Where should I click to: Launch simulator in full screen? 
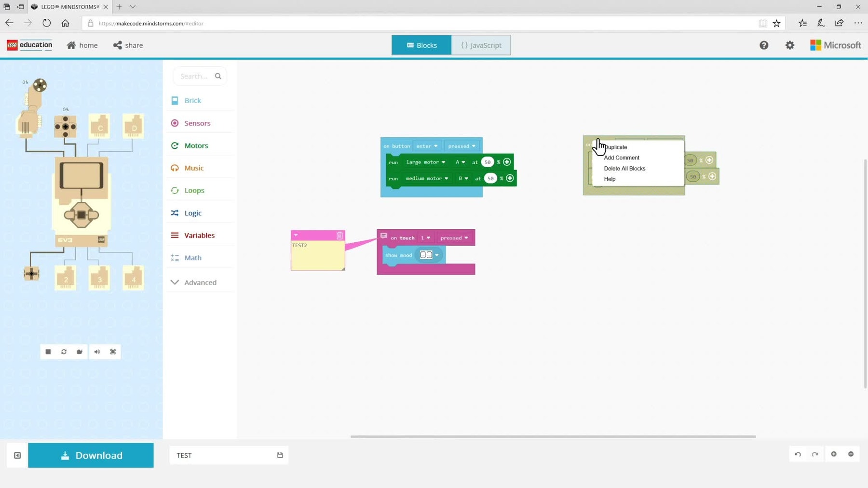pos(113,352)
